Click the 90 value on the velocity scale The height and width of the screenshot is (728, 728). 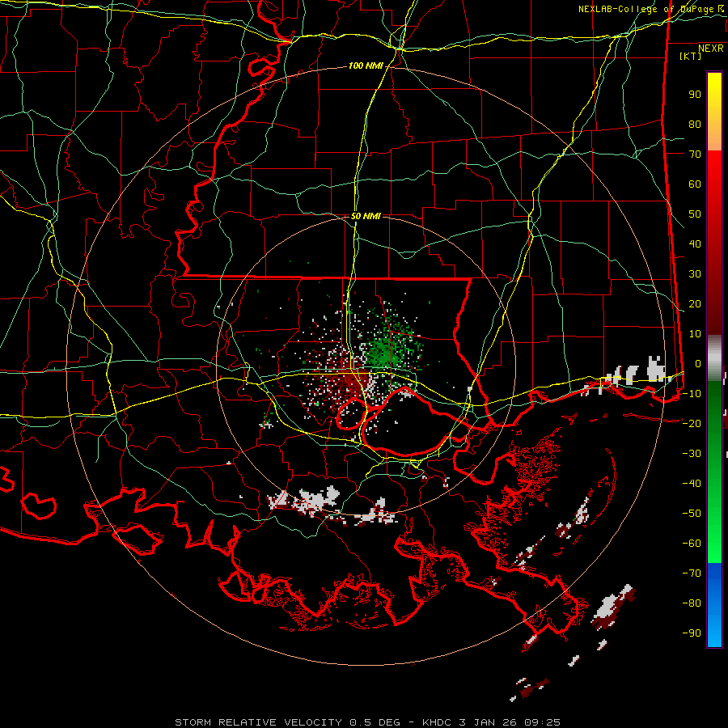tap(695, 95)
